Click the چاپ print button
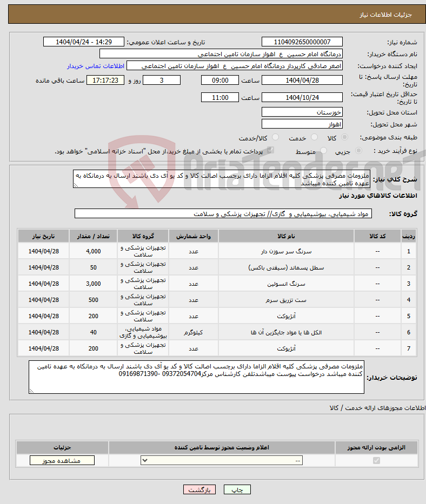The image size is (426, 504). 237,489
